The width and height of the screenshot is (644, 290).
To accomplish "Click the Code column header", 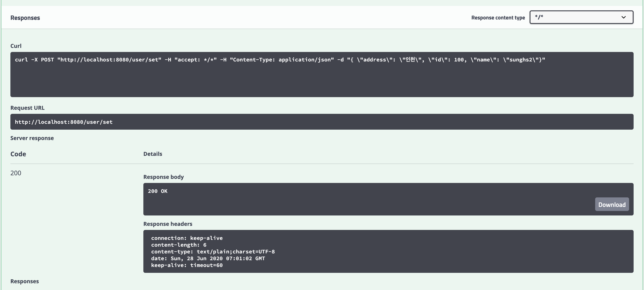I will [x=18, y=154].
